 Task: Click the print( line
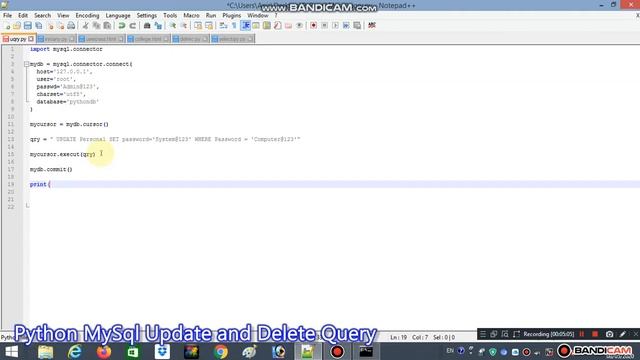coord(40,184)
